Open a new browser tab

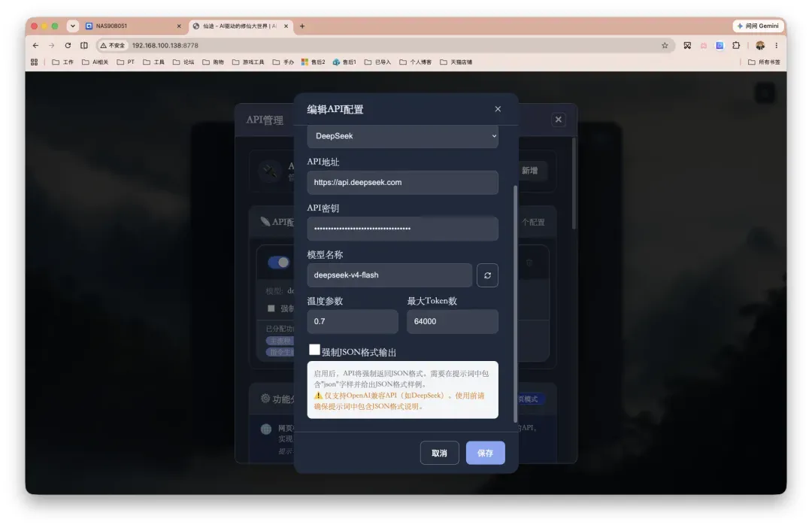[302, 26]
